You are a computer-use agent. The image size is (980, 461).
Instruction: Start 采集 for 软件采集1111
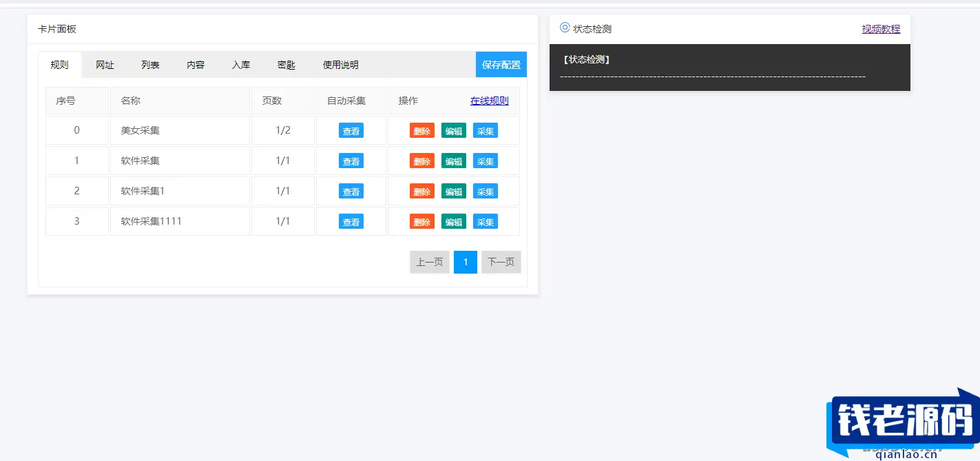click(x=486, y=222)
